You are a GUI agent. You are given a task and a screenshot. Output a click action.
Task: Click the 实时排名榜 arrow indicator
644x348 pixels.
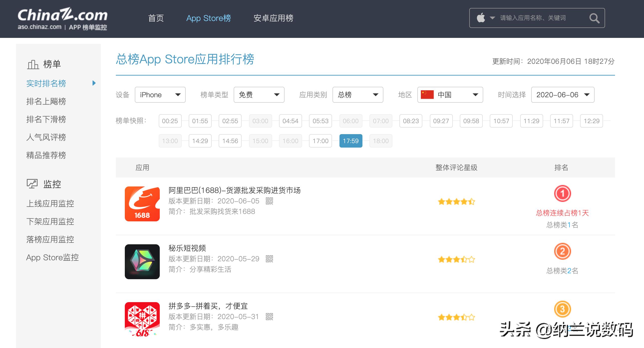[x=94, y=83]
